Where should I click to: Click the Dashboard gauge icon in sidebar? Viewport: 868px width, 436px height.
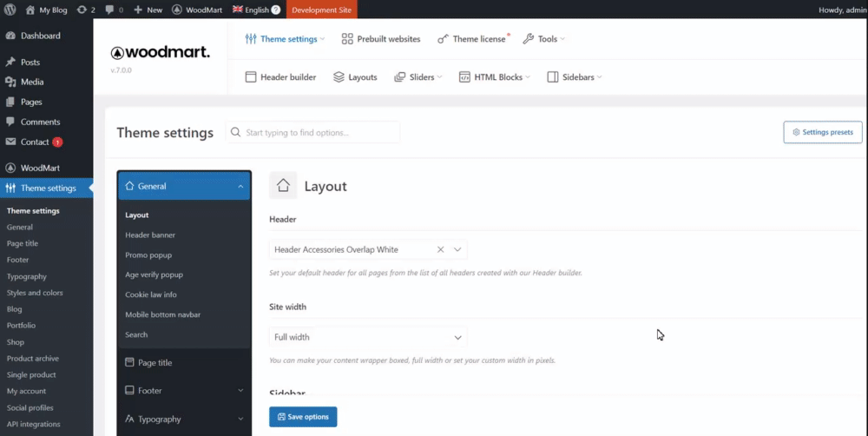(10, 36)
